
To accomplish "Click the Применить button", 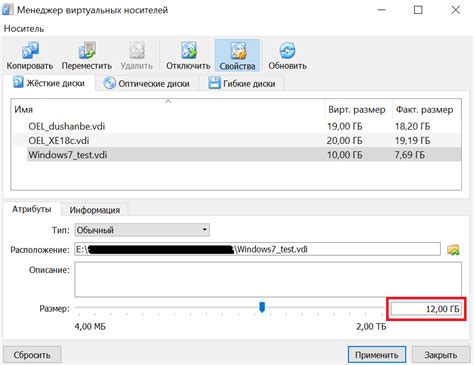I will (x=377, y=355).
